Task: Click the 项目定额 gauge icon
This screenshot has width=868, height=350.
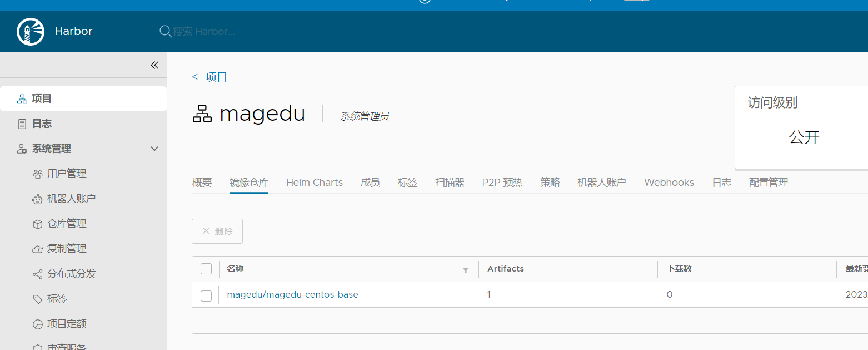Action: coord(38,324)
